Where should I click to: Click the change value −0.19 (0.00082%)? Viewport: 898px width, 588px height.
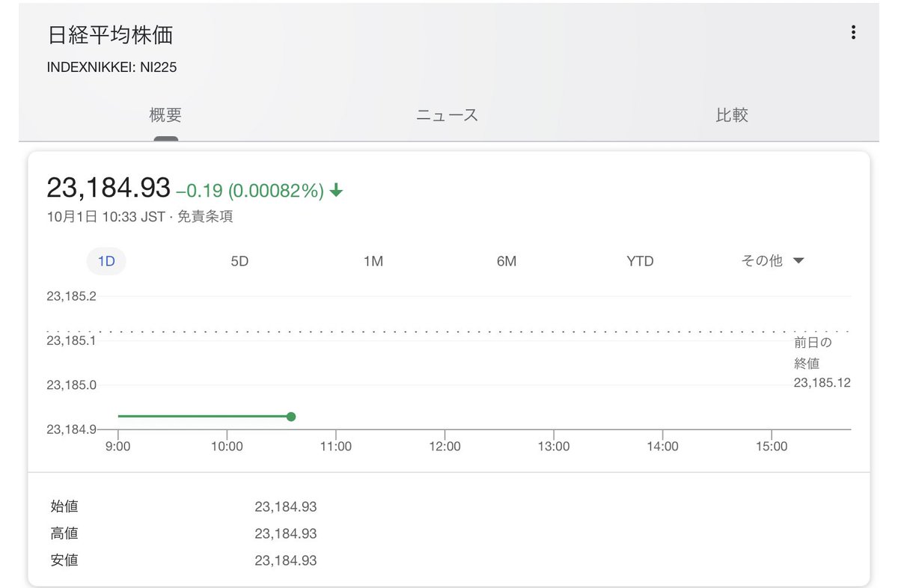point(250,192)
